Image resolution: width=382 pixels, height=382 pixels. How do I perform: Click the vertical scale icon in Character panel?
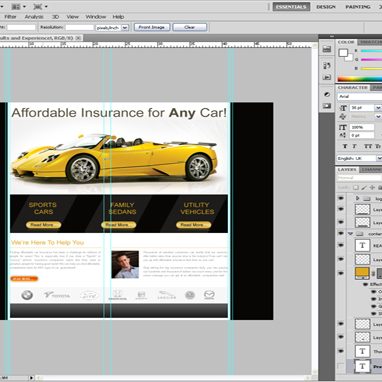[x=343, y=127]
